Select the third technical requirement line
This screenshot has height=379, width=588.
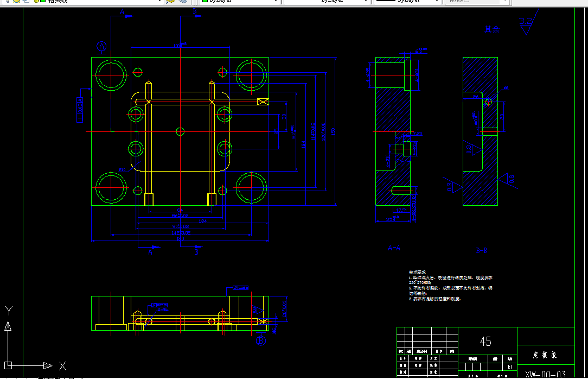(435, 299)
